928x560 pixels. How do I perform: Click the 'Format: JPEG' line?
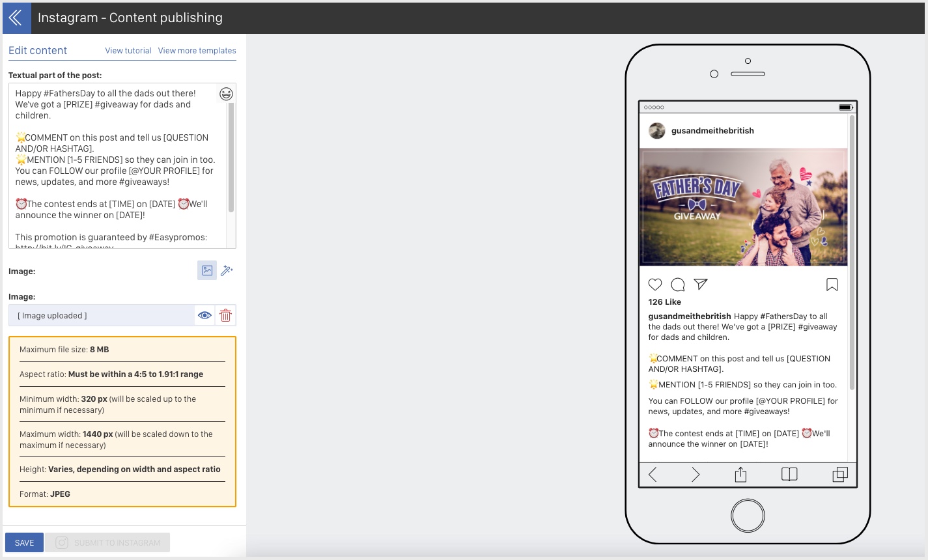(x=45, y=494)
